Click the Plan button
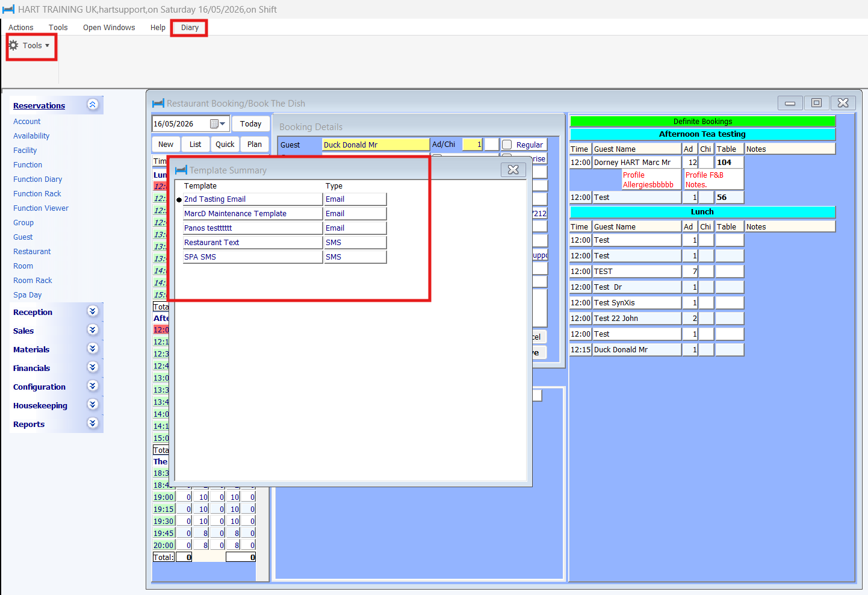The height and width of the screenshot is (595, 868). 255,145
